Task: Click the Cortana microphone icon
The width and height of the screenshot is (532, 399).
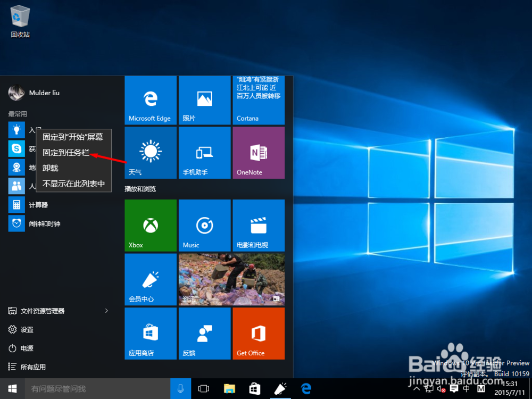Action: tap(181, 389)
